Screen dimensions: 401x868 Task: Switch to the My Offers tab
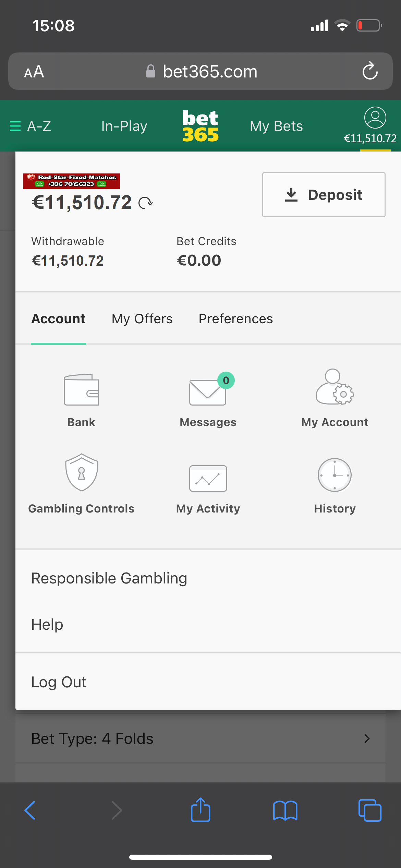pos(142,319)
